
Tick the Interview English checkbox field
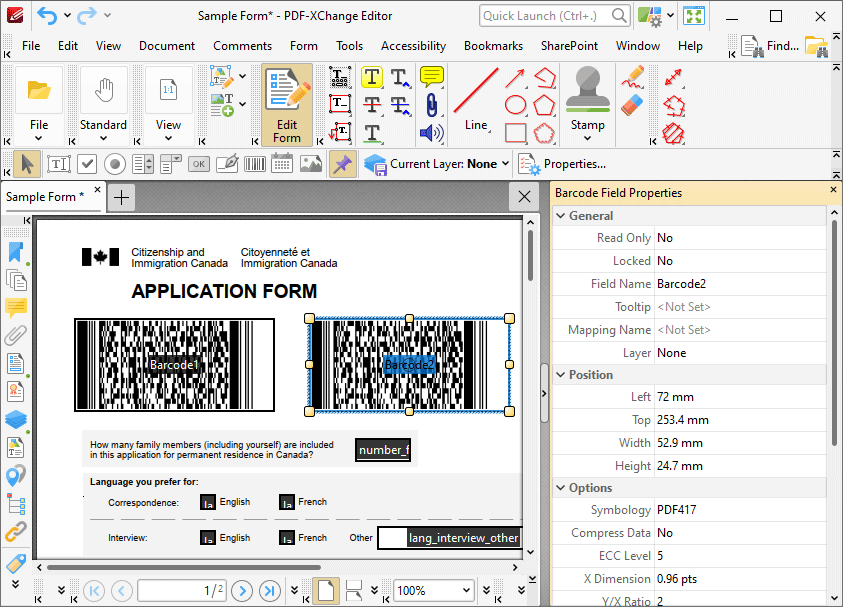(208, 538)
